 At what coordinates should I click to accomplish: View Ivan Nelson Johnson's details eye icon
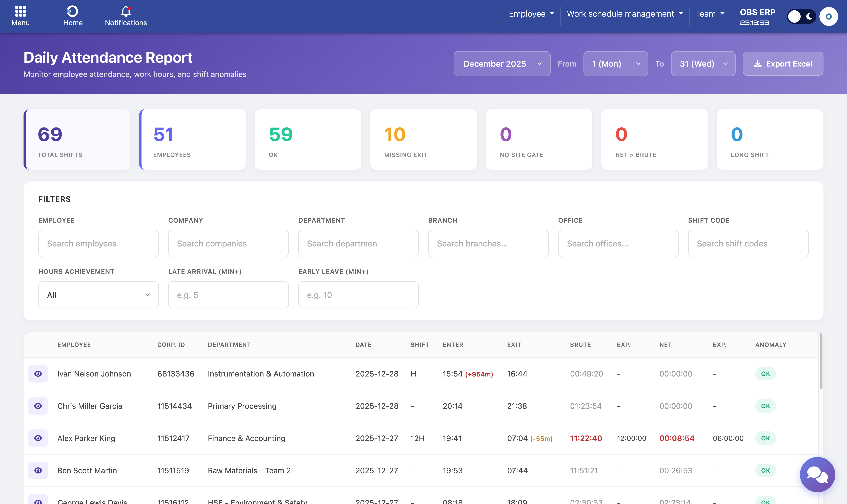(38, 374)
